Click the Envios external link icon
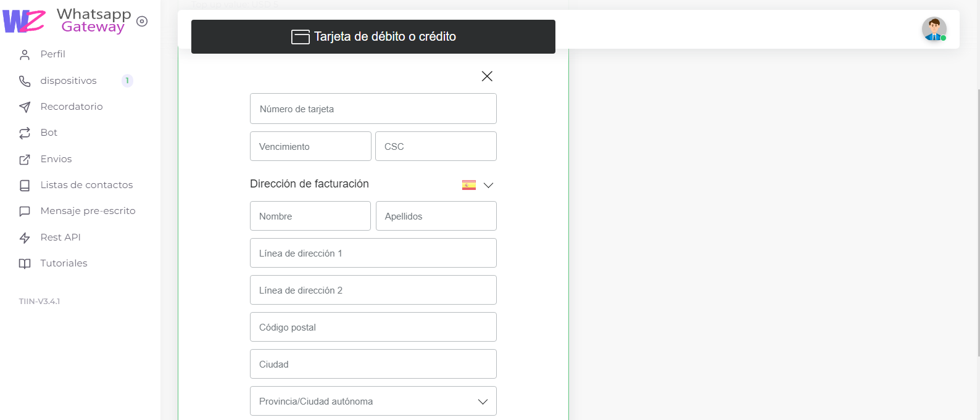Image resolution: width=980 pixels, height=420 pixels. point(25,160)
